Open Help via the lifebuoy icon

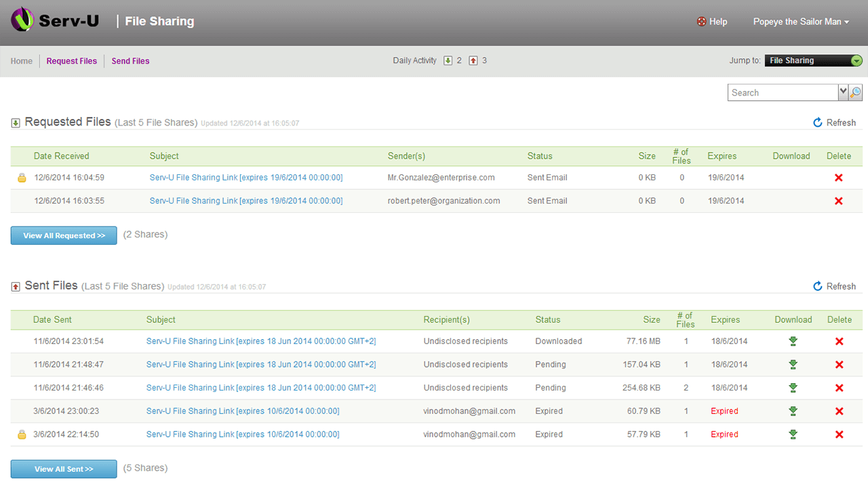click(x=702, y=22)
